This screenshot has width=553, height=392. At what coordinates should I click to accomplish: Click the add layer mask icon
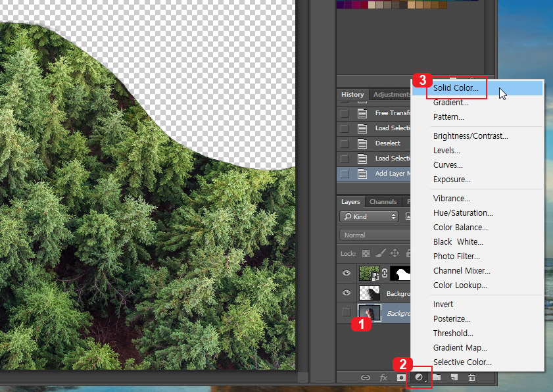[401, 378]
